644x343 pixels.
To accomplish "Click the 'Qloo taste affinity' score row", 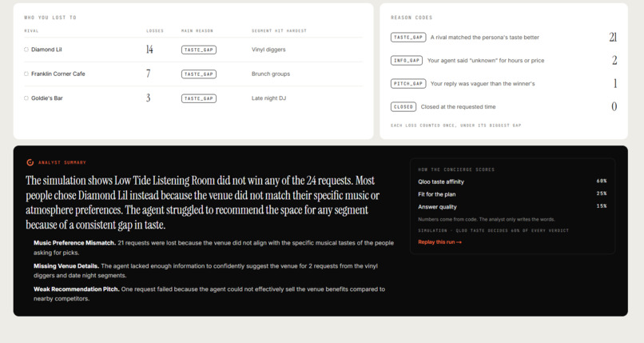I will click(513, 181).
